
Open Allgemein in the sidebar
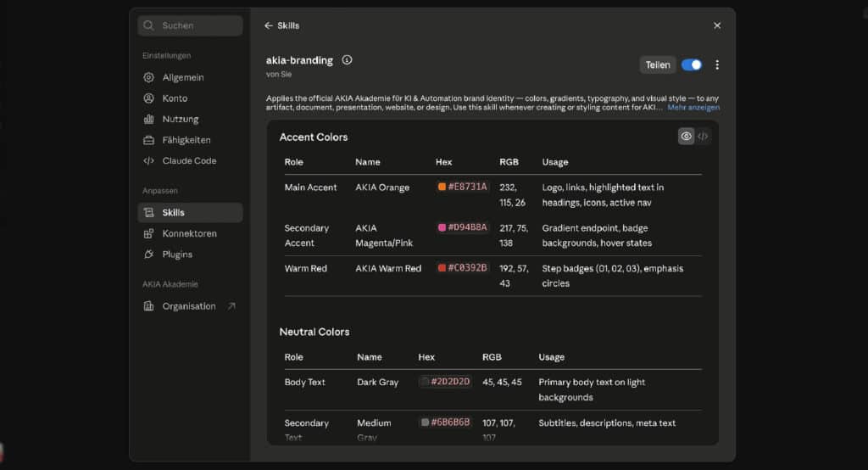190,77
